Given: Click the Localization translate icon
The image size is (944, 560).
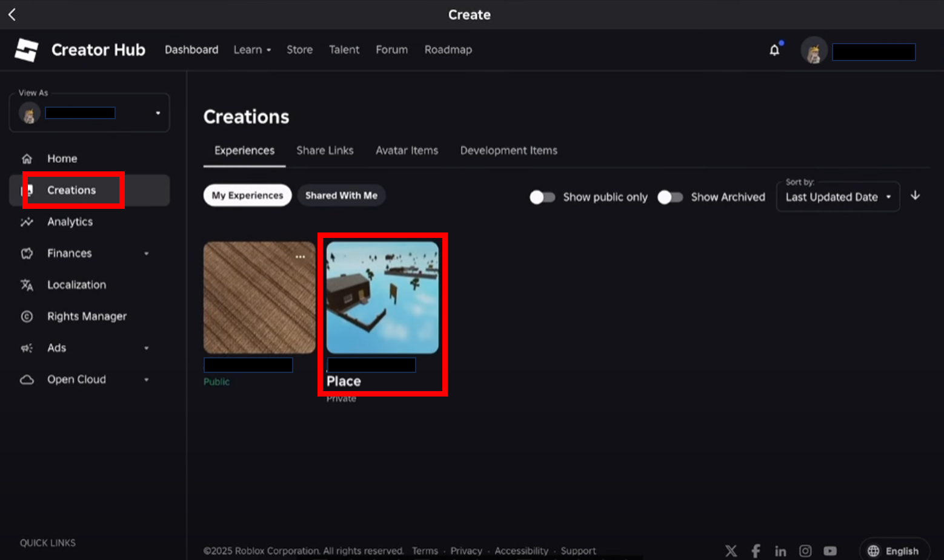Looking at the screenshot, I should (27, 285).
